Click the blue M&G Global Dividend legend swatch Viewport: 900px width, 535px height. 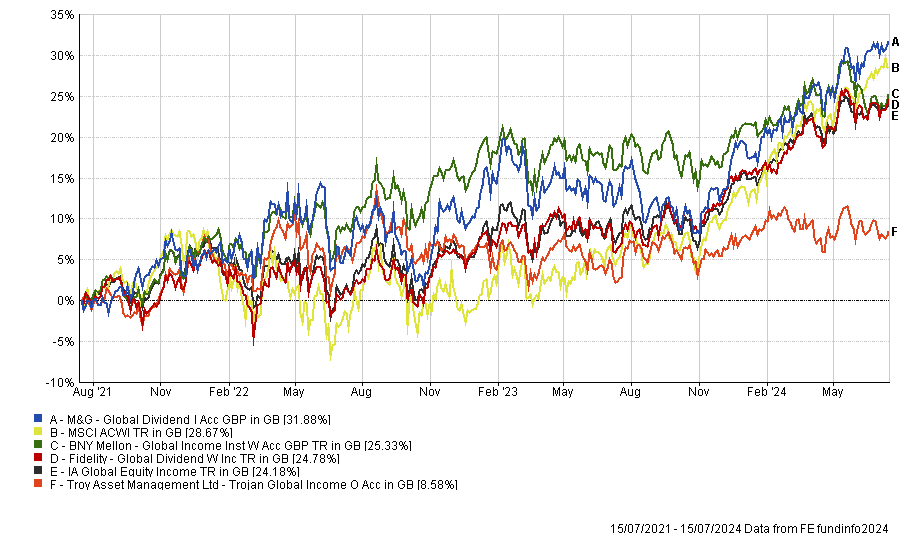click(x=37, y=419)
